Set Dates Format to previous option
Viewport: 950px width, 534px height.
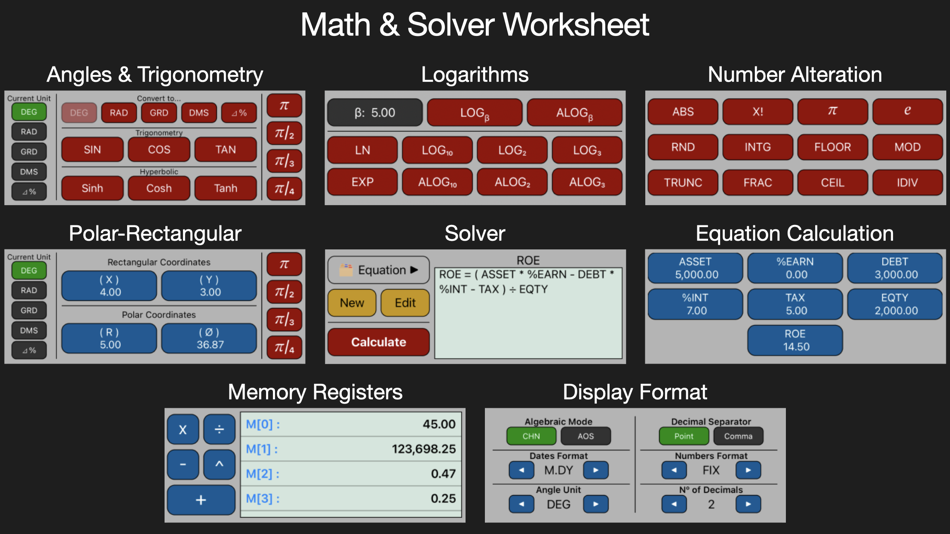(521, 470)
